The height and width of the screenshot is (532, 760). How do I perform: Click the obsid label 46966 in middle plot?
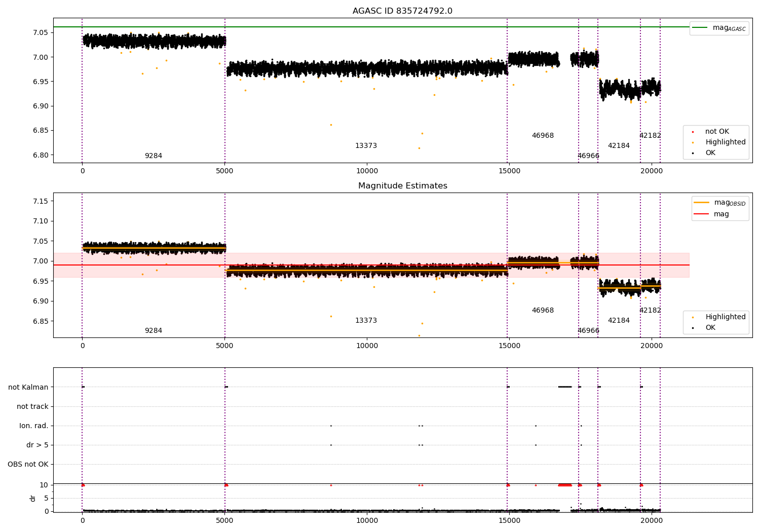click(588, 331)
